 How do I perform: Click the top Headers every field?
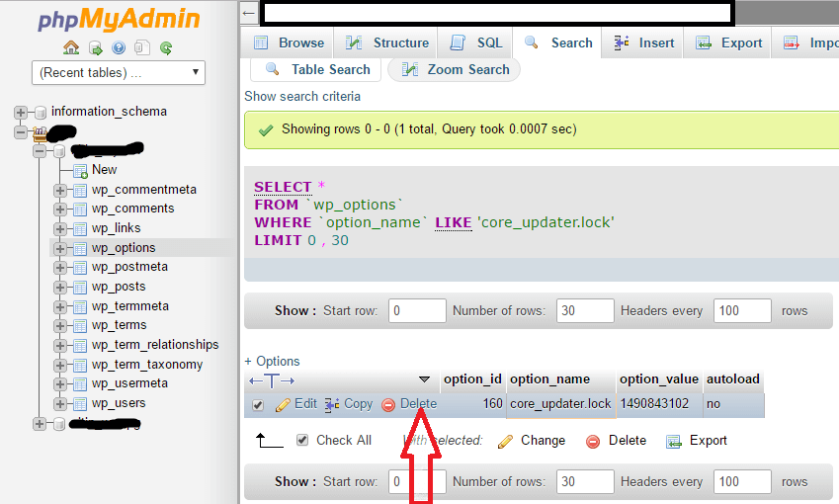point(742,311)
